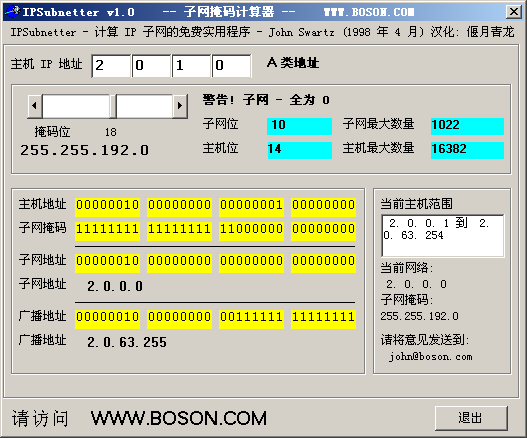This screenshot has width=527, height=438.
Task: Increase mask bits with right scroll arrow
Action: 180,106
